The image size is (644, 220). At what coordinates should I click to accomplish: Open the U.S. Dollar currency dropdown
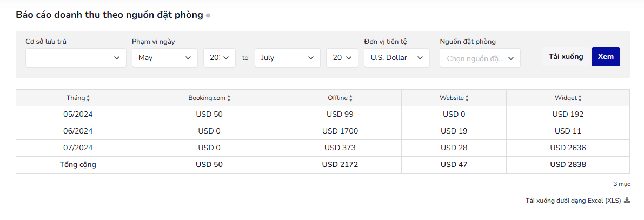tap(397, 58)
